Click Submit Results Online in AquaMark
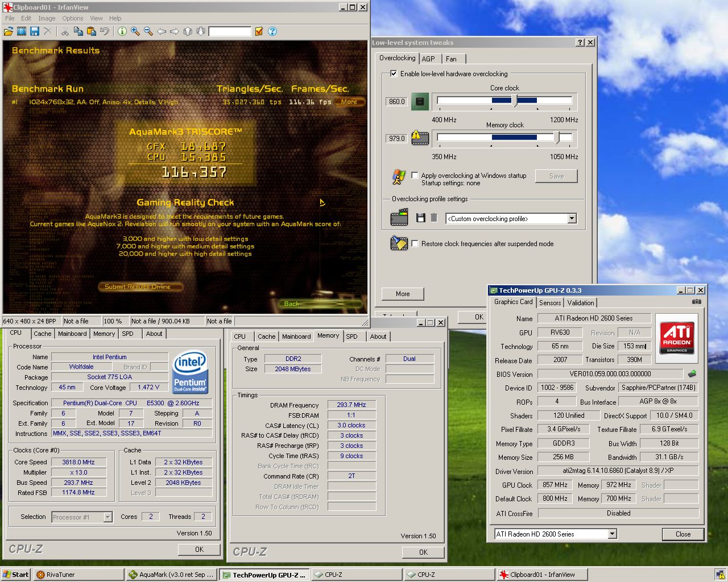728x582 pixels. click(139, 286)
